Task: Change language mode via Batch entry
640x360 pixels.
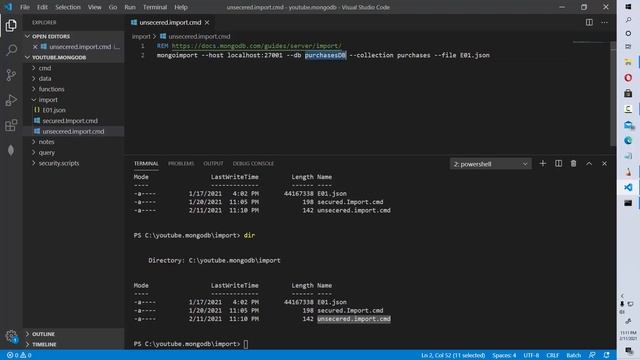Action: pyautogui.click(x=573, y=355)
